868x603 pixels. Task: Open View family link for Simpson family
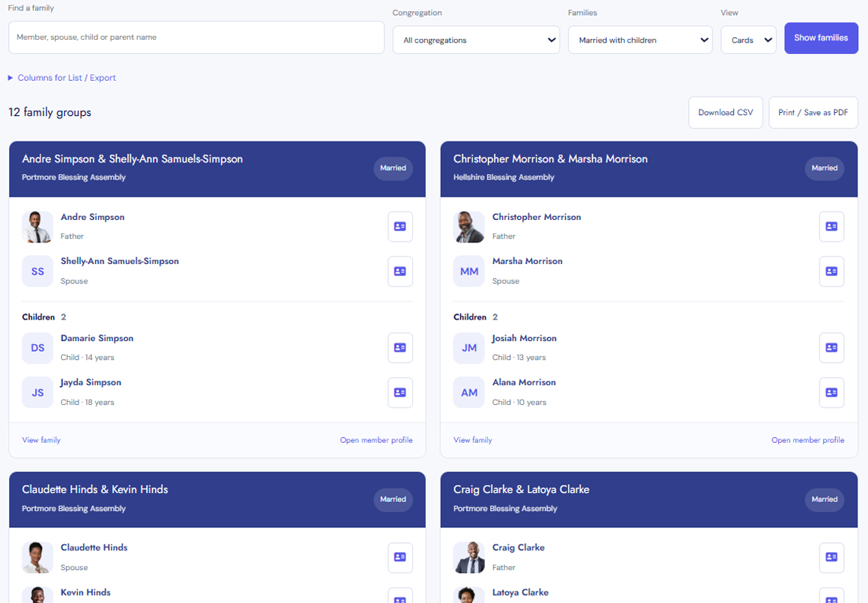click(x=41, y=440)
